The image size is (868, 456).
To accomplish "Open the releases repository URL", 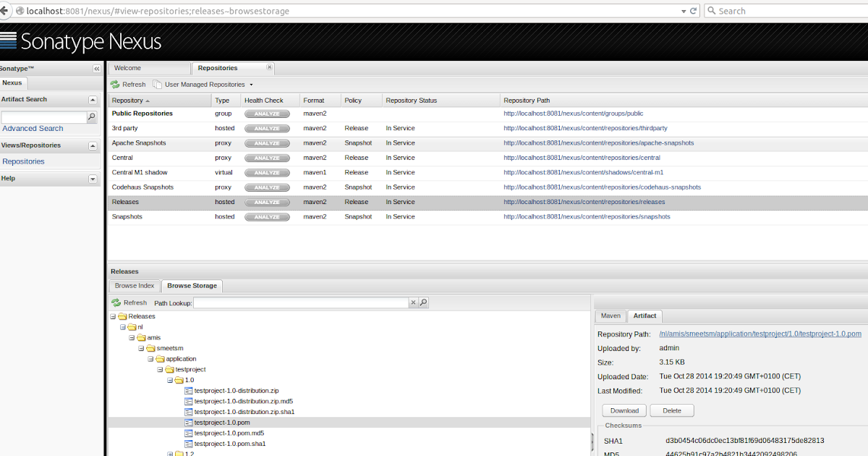I will [584, 202].
